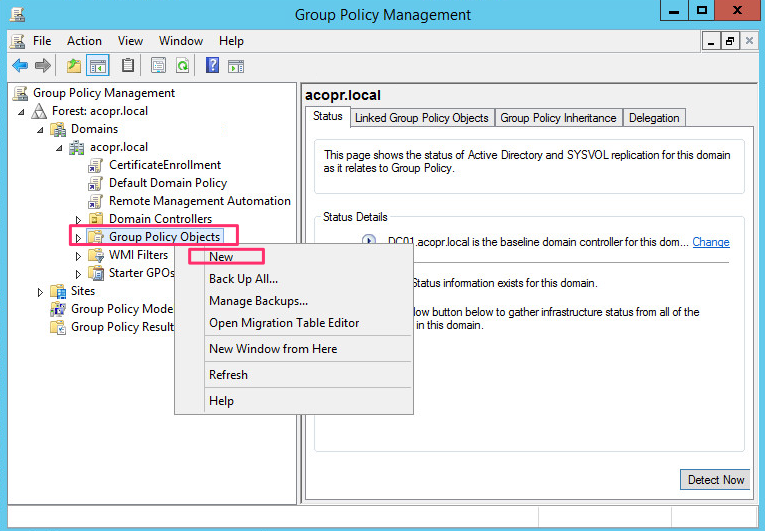Toggle the Show/Hide Console Tree icon
The width and height of the screenshot is (765, 531).
(97, 65)
